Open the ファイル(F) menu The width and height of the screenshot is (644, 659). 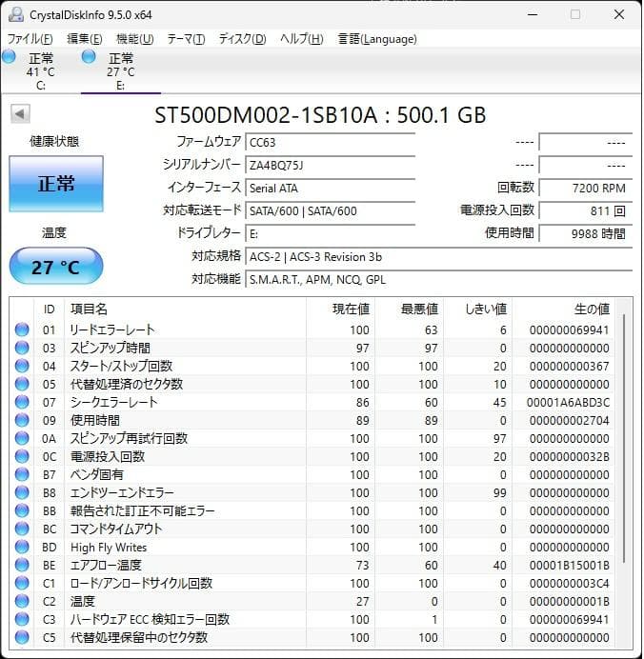[x=30, y=39]
